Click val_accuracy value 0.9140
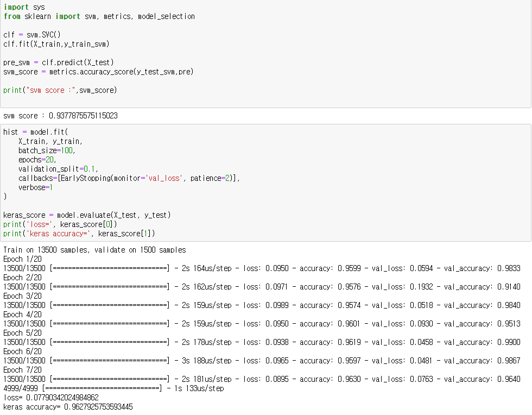 pyautogui.click(x=509, y=287)
